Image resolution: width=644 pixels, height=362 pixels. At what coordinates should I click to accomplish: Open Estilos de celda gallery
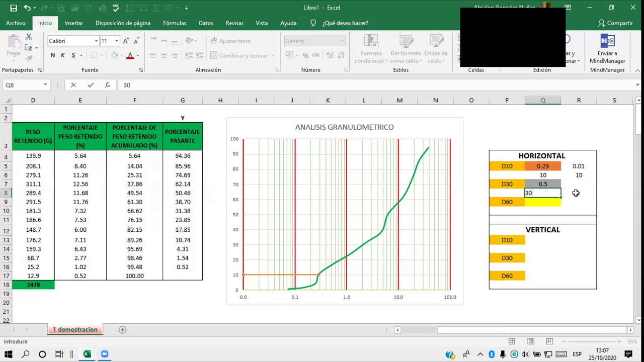pos(436,49)
